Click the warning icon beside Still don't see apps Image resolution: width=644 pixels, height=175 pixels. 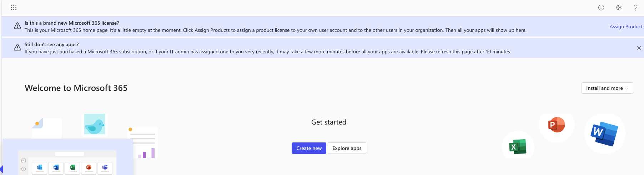pyautogui.click(x=17, y=47)
